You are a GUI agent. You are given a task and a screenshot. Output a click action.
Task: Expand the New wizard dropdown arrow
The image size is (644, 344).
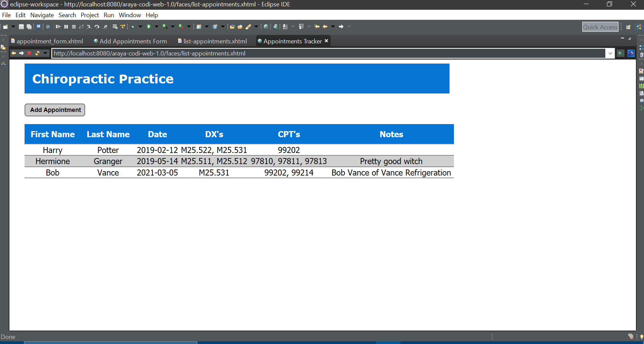[x=12, y=26]
